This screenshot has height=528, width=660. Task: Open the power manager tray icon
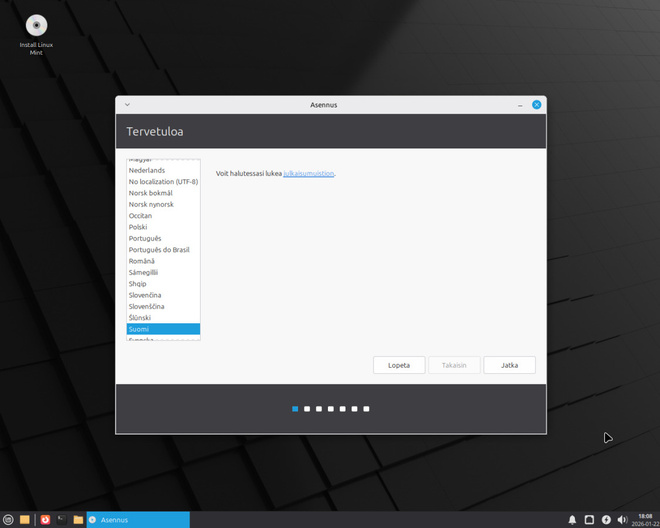[606, 520]
